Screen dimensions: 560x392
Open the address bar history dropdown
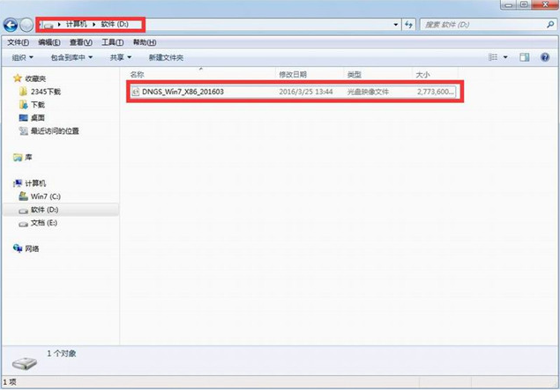(396, 25)
